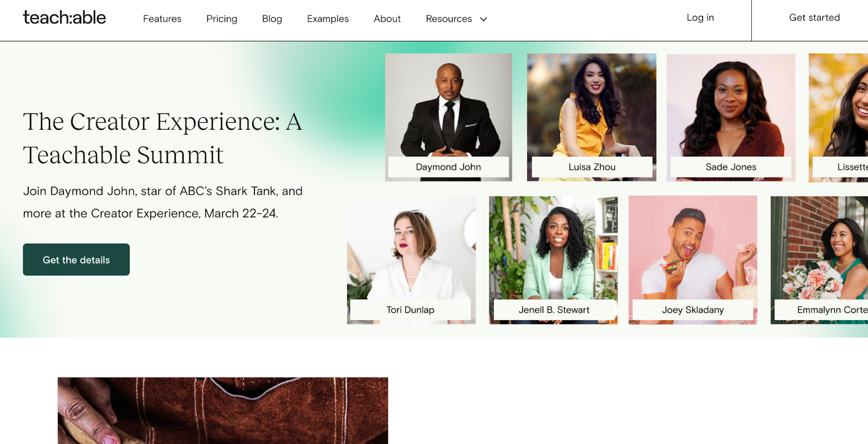Click the leather crafting image below
This screenshot has height=444, width=868.
coord(222,410)
